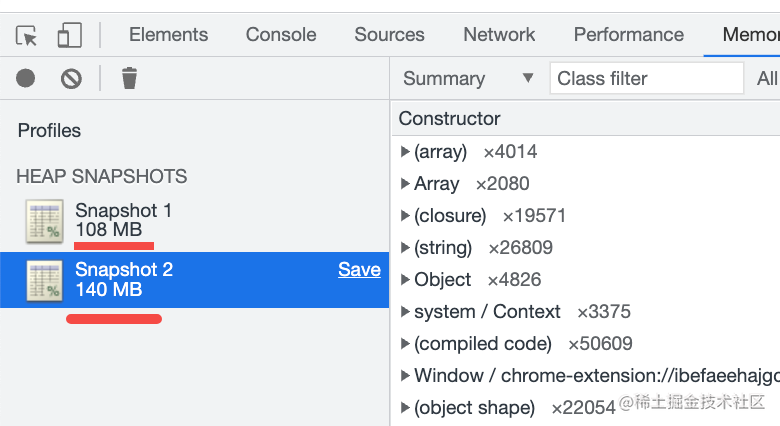Image resolution: width=780 pixels, height=426 pixels.
Task: Click the Class filter input field
Action: click(646, 79)
